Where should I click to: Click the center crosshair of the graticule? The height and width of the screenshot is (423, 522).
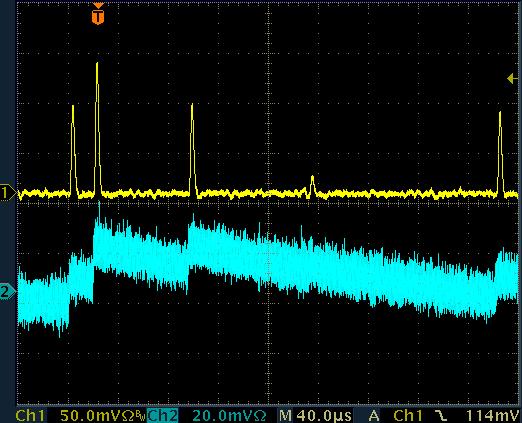269,193
